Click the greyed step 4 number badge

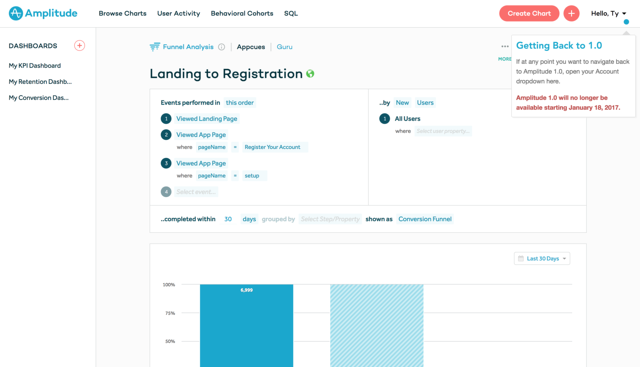[166, 192]
